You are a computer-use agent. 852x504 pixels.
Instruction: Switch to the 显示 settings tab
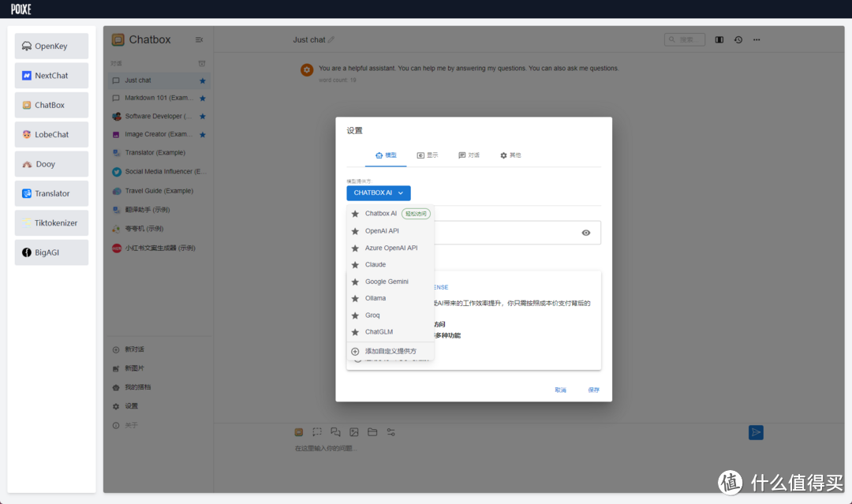pos(427,155)
